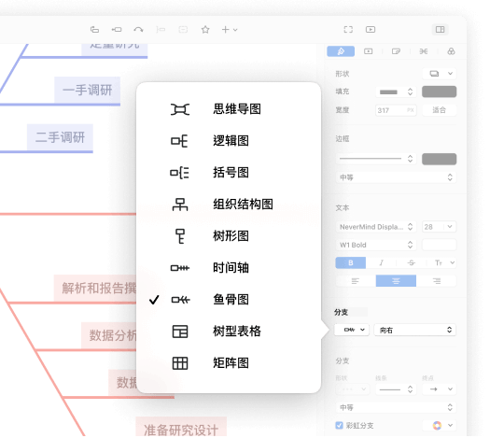Open branch shape dropdown
Viewport: 504px width, 438px height.
tap(352, 389)
